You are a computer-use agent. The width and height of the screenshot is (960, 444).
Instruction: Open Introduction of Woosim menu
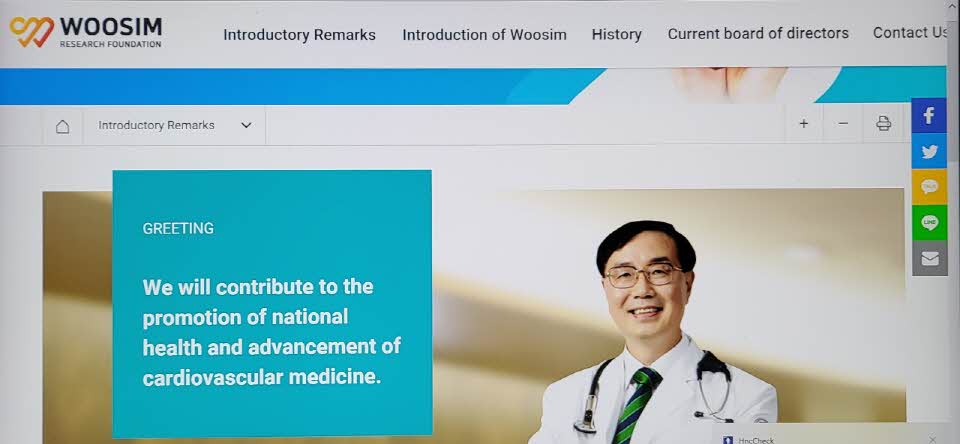click(484, 35)
